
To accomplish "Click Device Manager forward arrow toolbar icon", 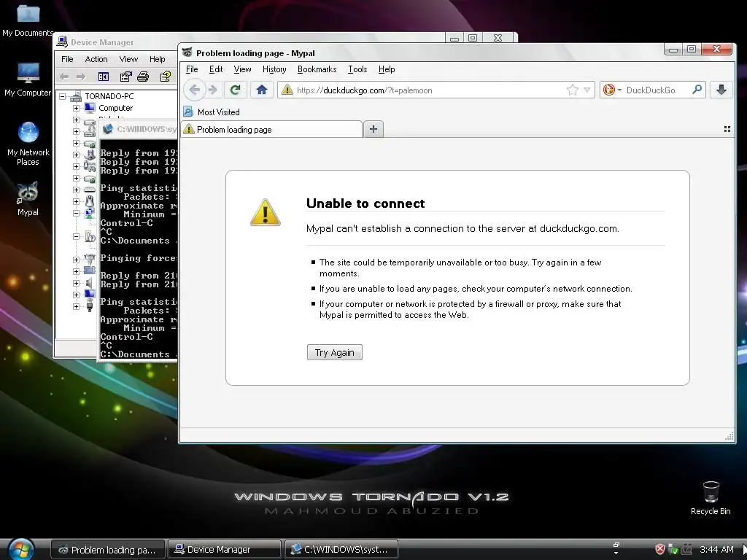I will (x=81, y=76).
